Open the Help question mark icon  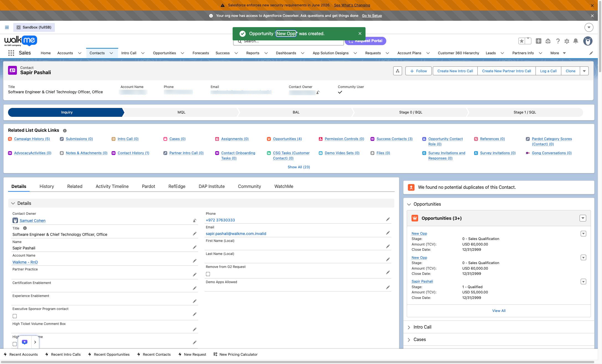[x=558, y=41]
